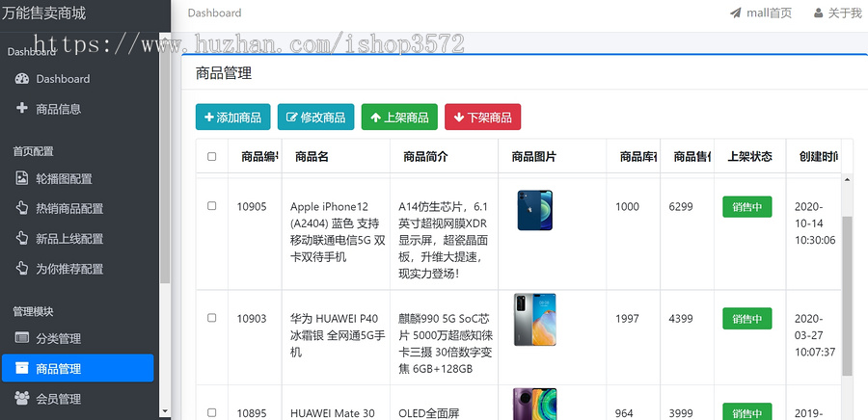Click the plus icon beside 商品信息

tap(21, 108)
